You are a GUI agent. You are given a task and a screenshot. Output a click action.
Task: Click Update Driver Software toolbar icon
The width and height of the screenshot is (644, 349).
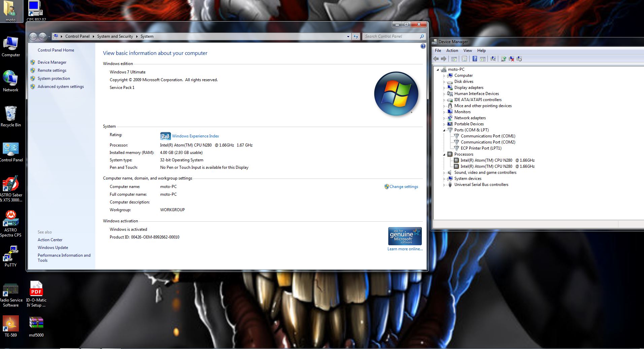[503, 59]
